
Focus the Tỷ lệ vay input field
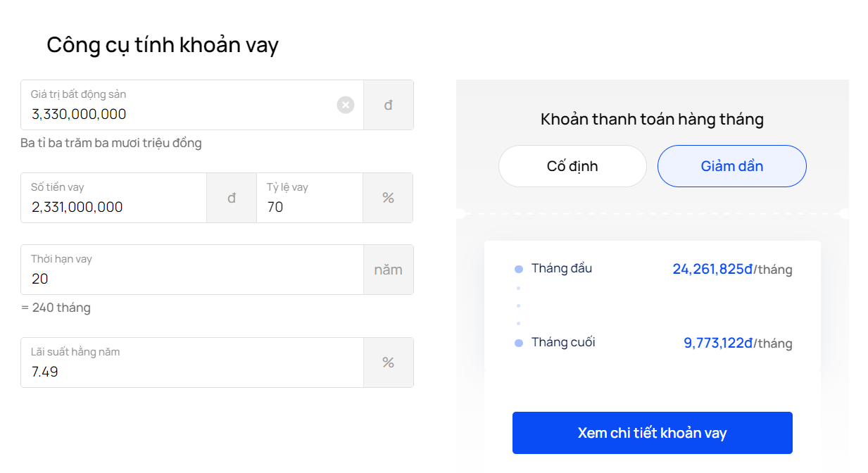pyautogui.click(x=310, y=198)
